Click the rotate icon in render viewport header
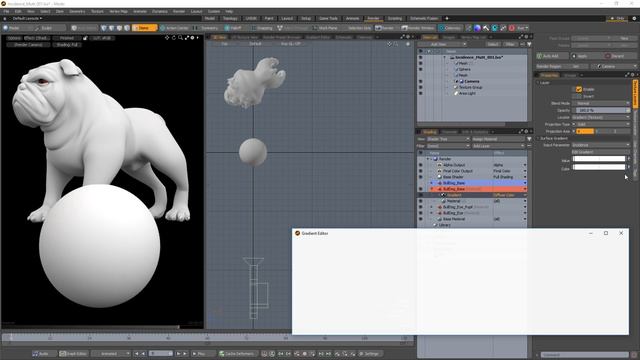This screenshot has height=360, width=640. pos(174,38)
